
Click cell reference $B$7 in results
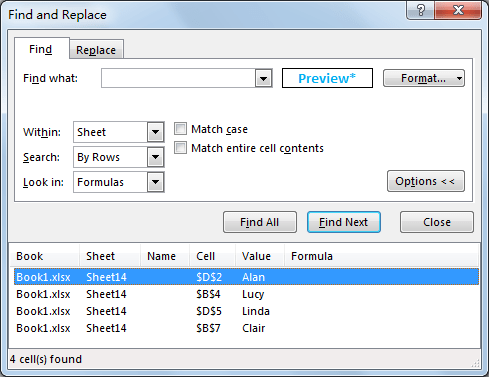tap(208, 328)
